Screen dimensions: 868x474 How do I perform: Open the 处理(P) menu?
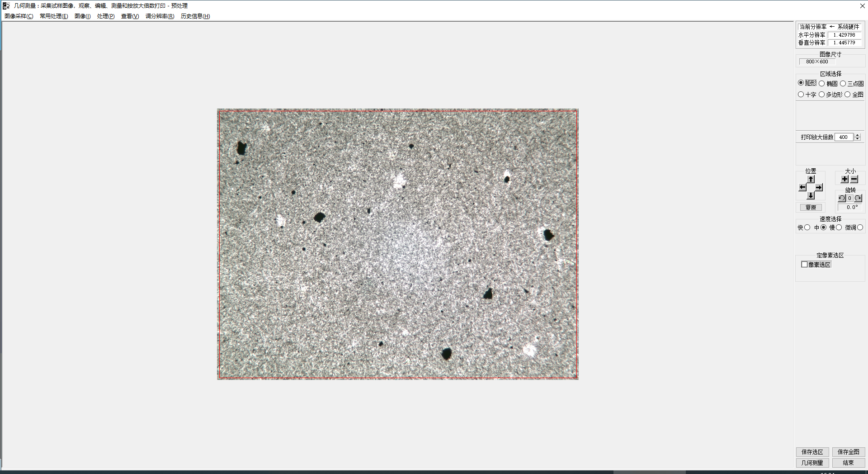[x=105, y=16]
